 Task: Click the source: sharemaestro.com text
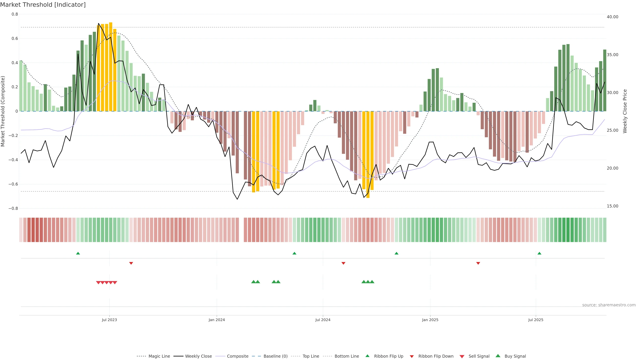(x=609, y=305)
